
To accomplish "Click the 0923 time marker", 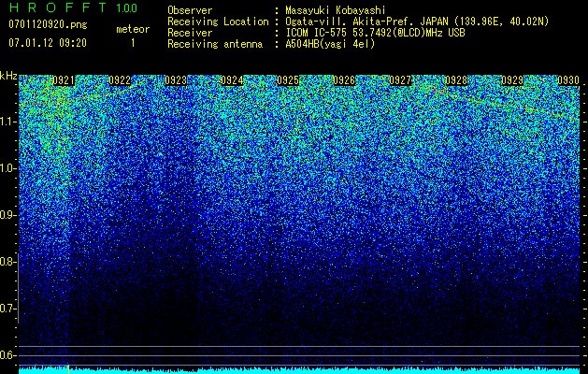I will (x=176, y=80).
